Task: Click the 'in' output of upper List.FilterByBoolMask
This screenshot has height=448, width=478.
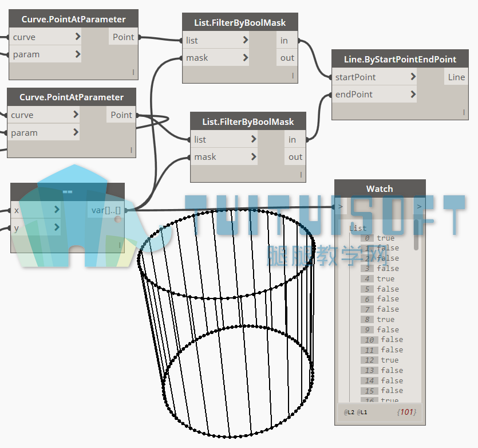Action: click(x=284, y=40)
